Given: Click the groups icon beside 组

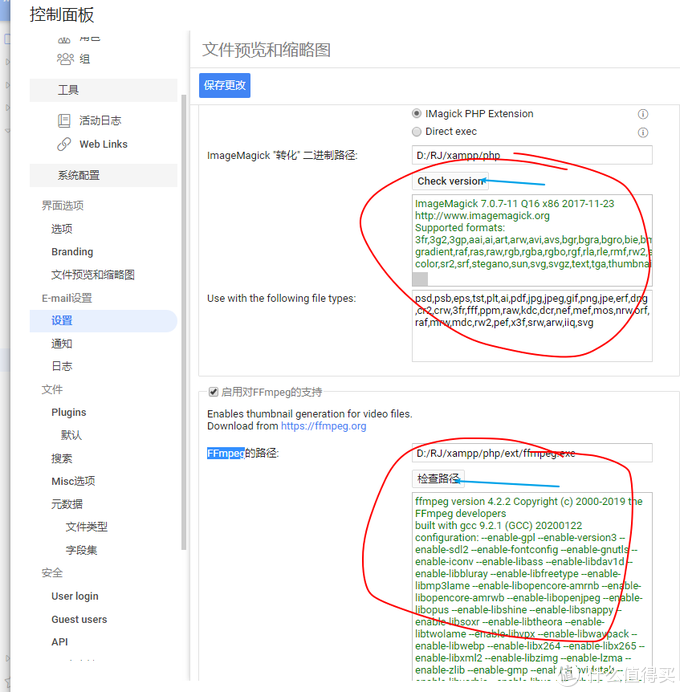Looking at the screenshot, I should pos(65,59).
